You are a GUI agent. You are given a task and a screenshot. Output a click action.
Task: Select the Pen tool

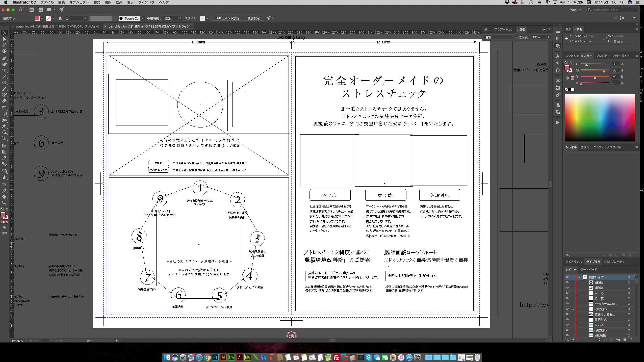pyautogui.click(x=4, y=58)
